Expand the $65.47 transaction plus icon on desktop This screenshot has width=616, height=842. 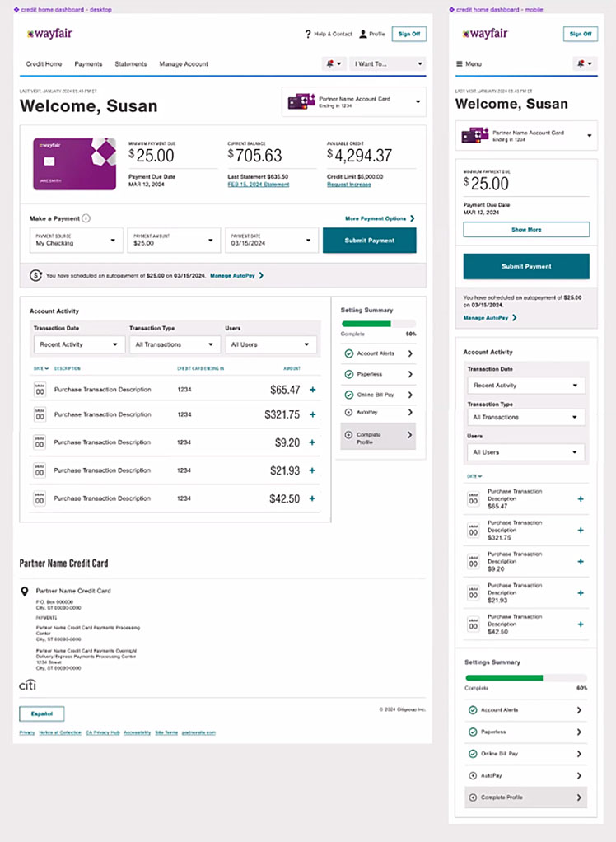[312, 390]
